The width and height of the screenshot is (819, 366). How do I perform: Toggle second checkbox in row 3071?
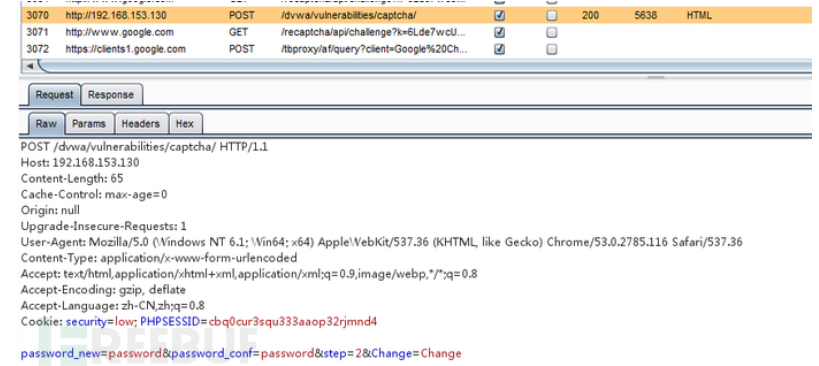[552, 32]
